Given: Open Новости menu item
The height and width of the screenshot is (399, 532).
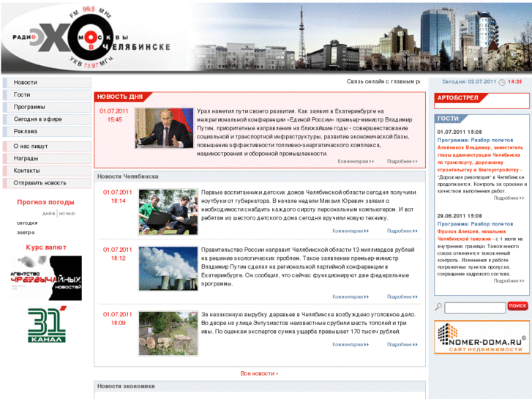Looking at the screenshot, I should (47, 83).
